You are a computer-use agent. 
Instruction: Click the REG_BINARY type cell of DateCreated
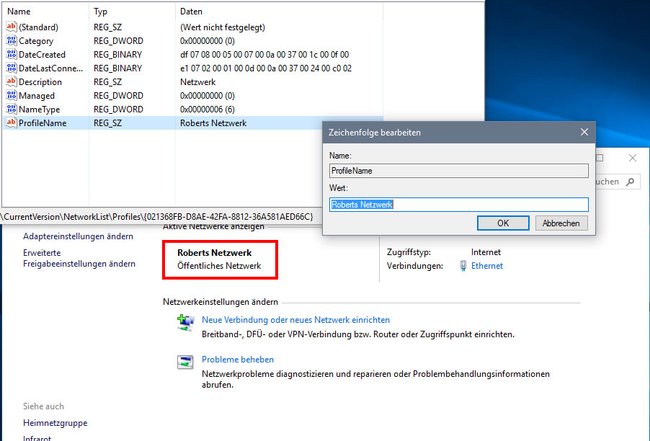click(x=118, y=54)
